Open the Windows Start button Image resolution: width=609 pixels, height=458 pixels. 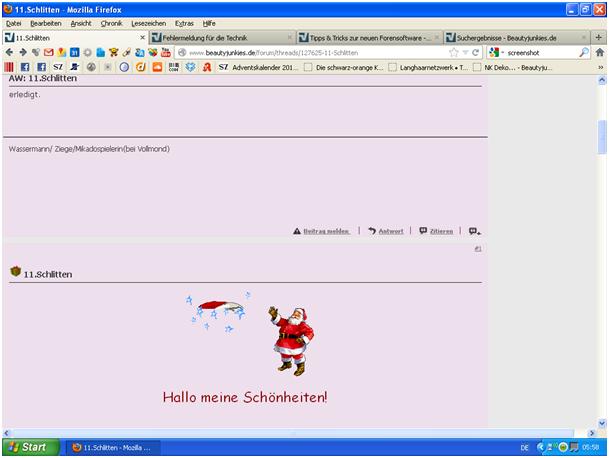(x=29, y=447)
